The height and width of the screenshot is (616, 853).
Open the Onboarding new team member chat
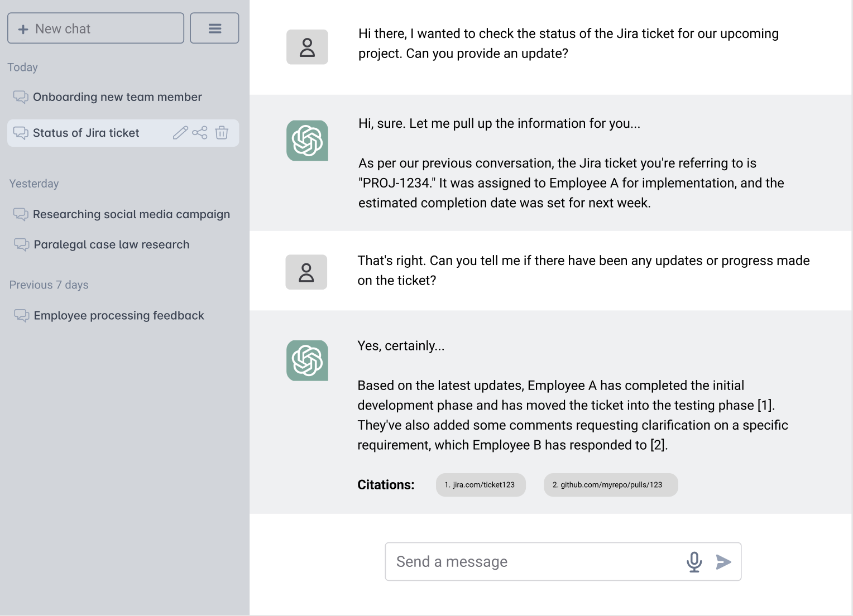[117, 97]
